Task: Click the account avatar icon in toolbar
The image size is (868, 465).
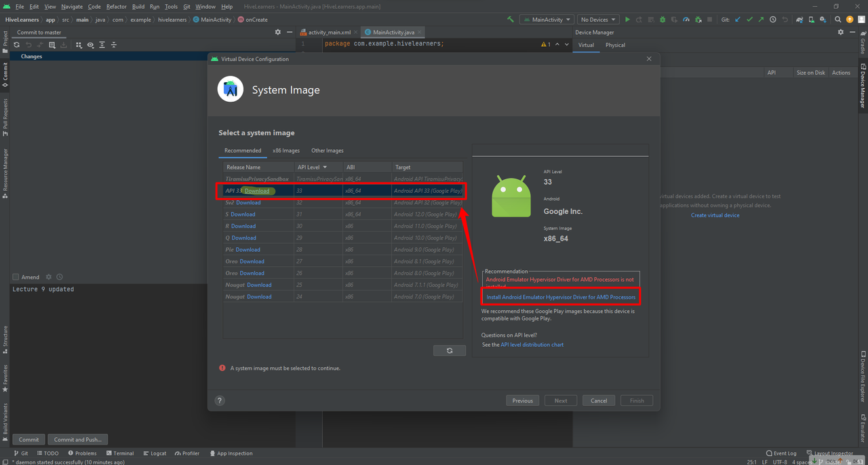Action: pyautogui.click(x=861, y=20)
